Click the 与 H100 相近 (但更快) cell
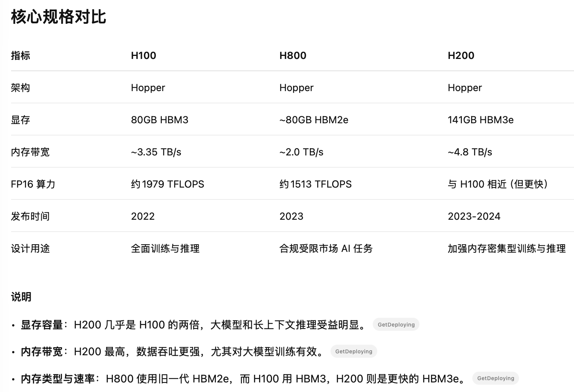The height and width of the screenshot is (392, 574). click(x=498, y=184)
